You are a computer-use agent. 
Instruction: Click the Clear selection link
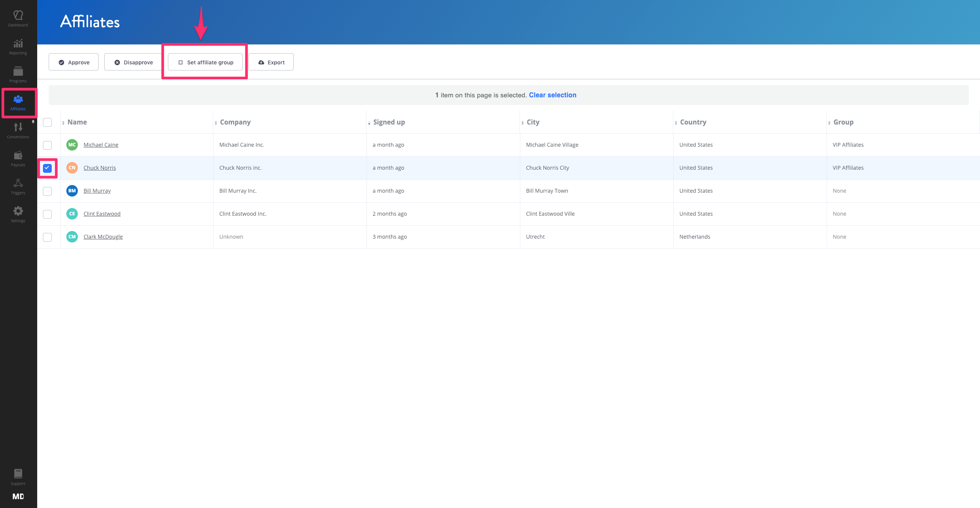552,95
